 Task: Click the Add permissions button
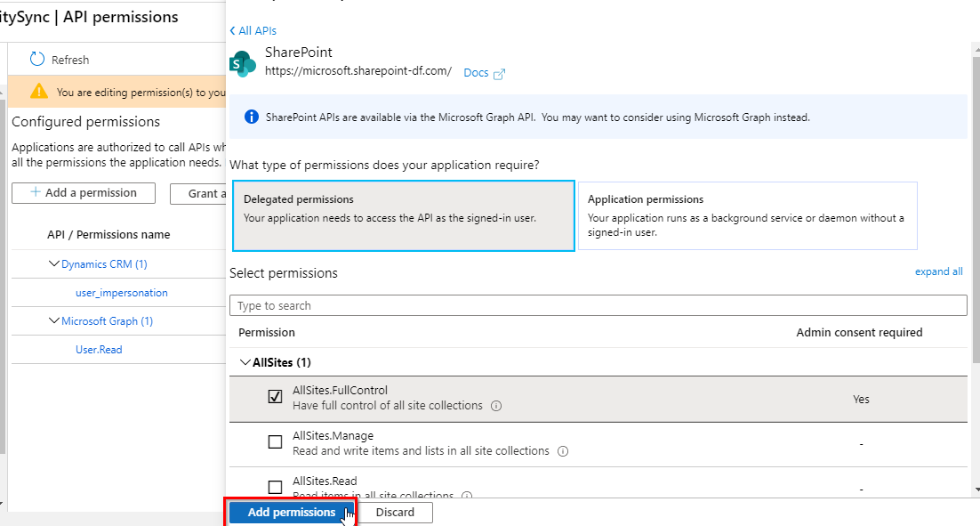pos(292,513)
